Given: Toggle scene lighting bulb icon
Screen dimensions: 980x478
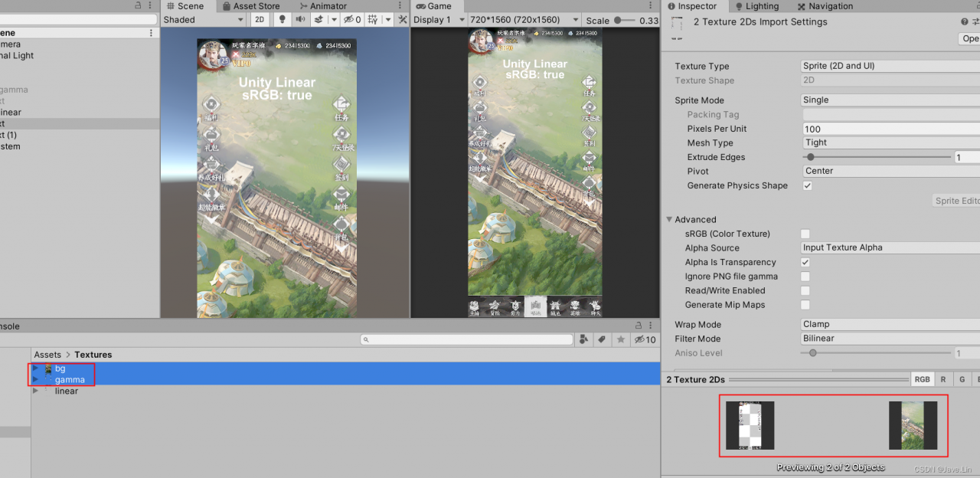Looking at the screenshot, I should point(282,20).
